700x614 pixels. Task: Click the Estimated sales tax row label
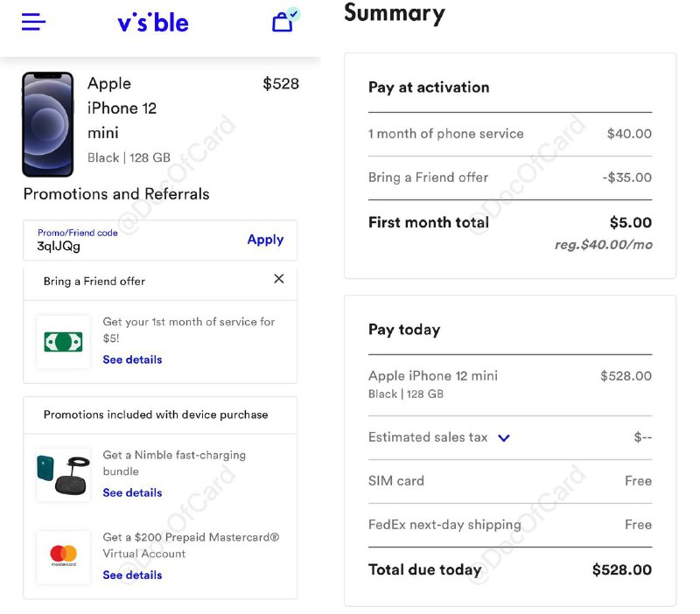pyautogui.click(x=428, y=437)
